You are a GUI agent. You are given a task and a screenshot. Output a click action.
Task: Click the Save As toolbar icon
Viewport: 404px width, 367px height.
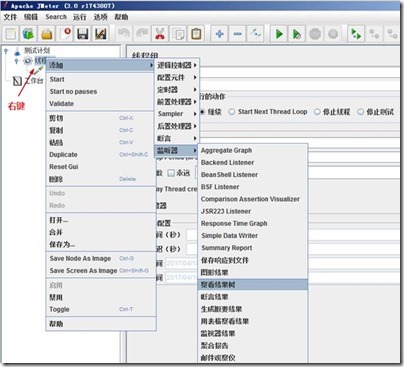pos(101,34)
